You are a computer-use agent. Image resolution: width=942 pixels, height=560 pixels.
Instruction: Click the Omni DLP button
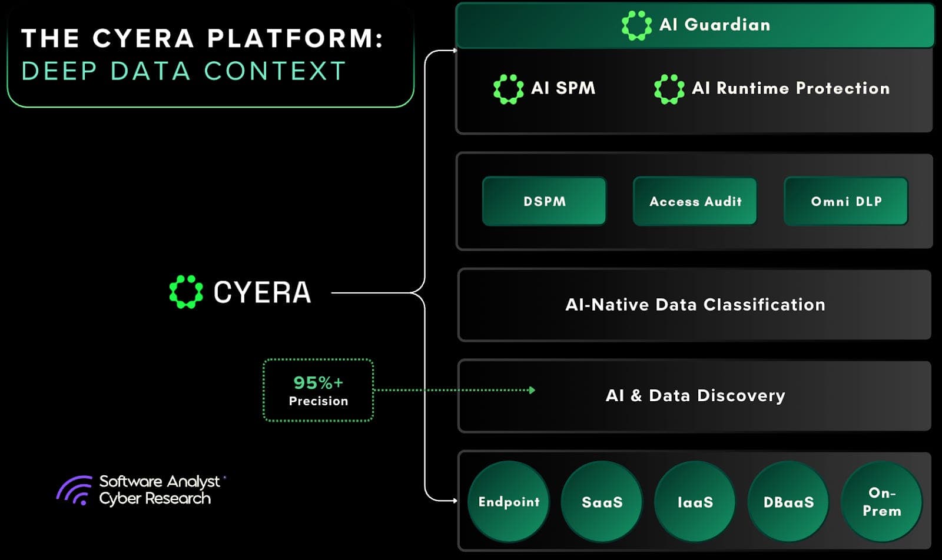[846, 201]
